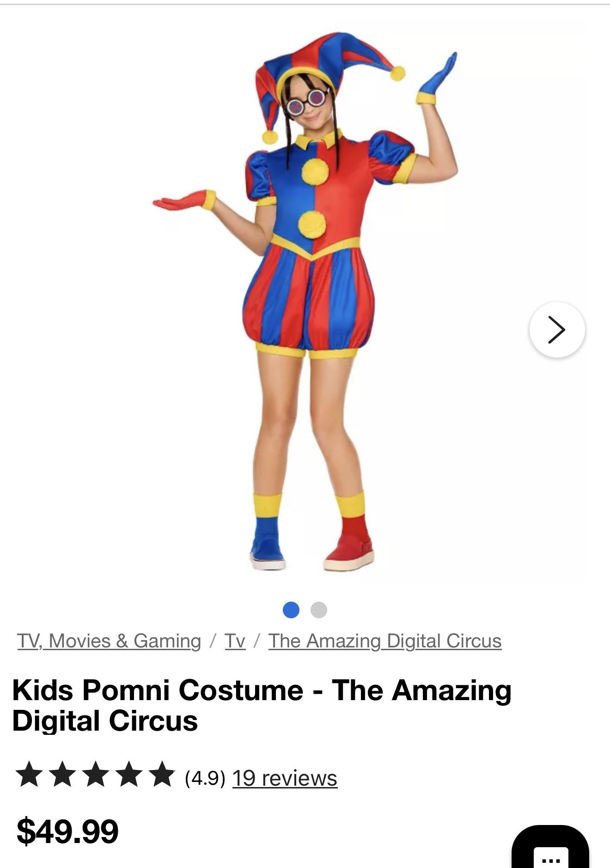
Task: Click the (4.9) rating score
Action: (205, 778)
